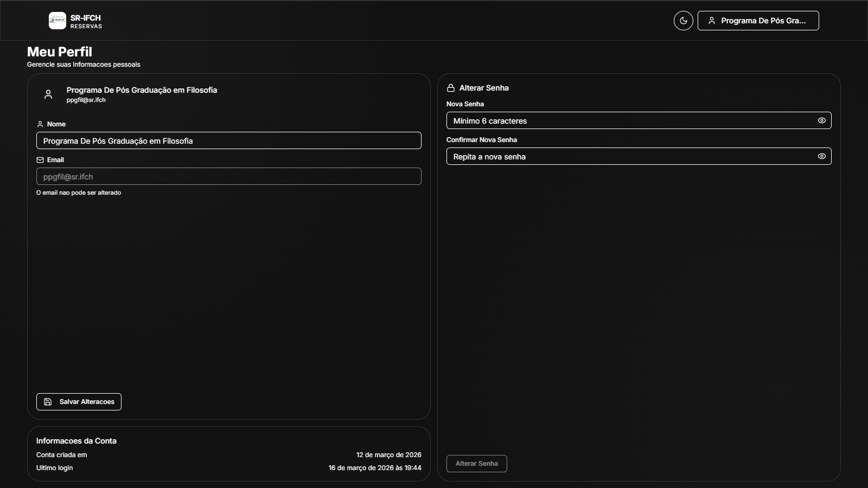868x488 pixels.
Task: Click the envelope icon beside the Email label
Action: coord(40,160)
